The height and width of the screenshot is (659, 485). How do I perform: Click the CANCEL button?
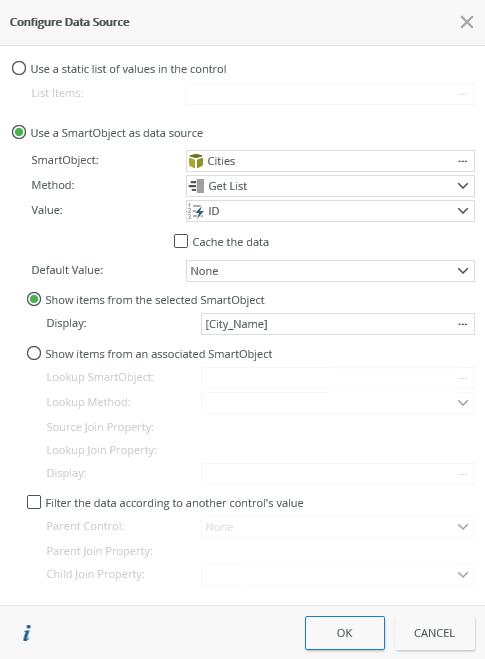click(x=435, y=633)
